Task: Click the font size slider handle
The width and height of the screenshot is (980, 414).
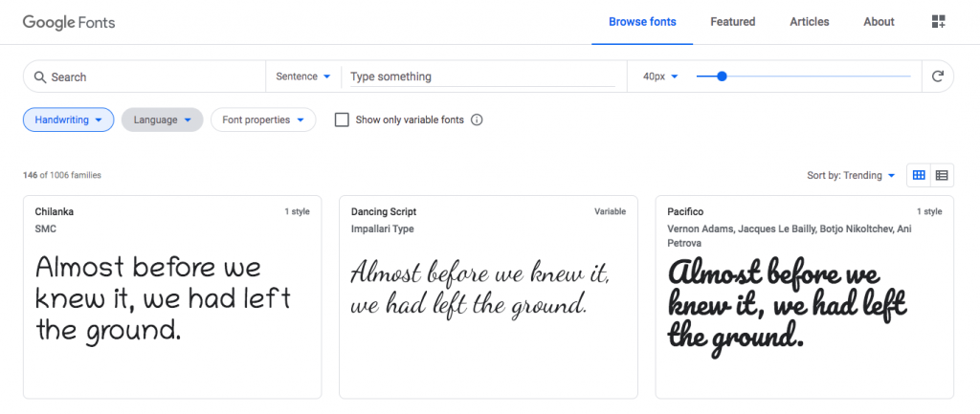Action: point(722,76)
